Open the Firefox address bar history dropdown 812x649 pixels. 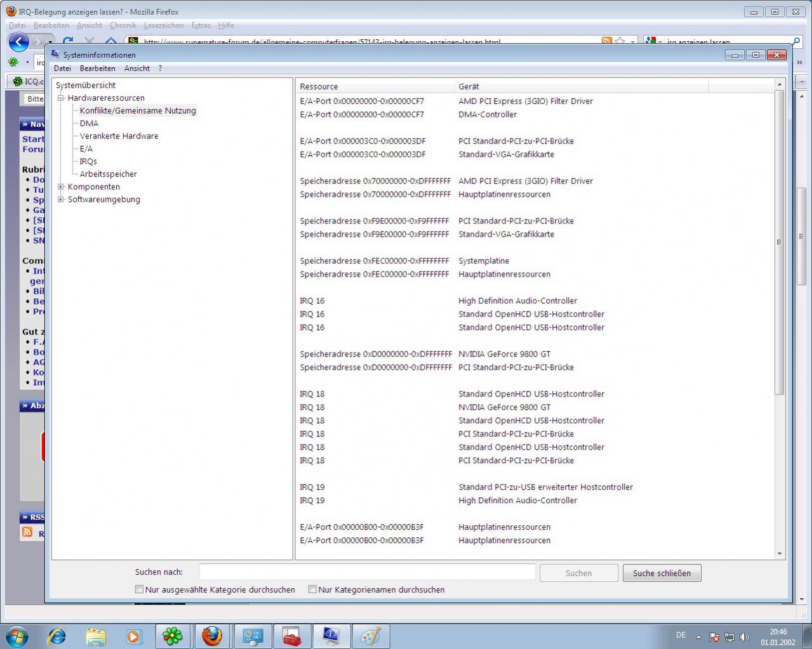point(633,42)
